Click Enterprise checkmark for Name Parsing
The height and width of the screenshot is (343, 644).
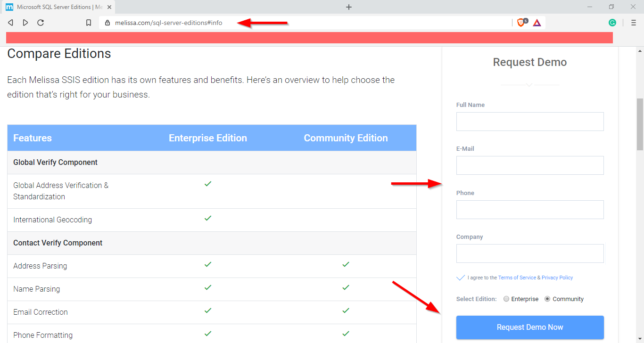208,287
